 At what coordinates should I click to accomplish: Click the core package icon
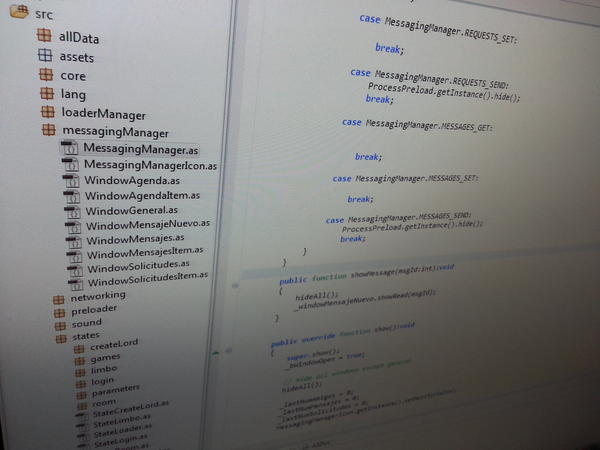[x=46, y=74]
